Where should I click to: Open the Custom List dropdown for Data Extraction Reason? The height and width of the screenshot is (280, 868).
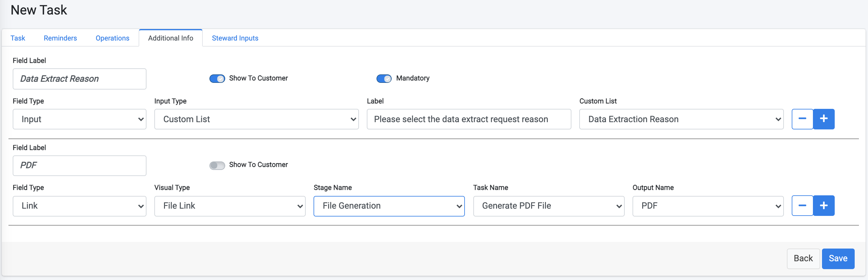tap(681, 119)
